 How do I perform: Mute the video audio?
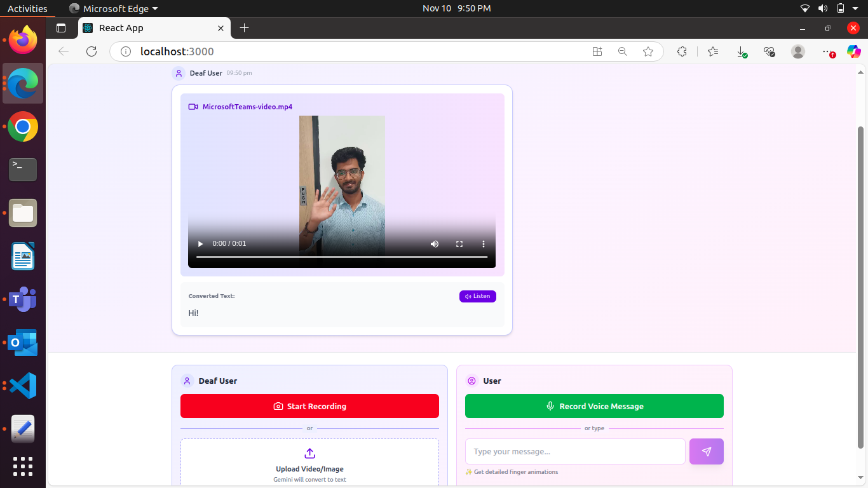[x=435, y=243]
